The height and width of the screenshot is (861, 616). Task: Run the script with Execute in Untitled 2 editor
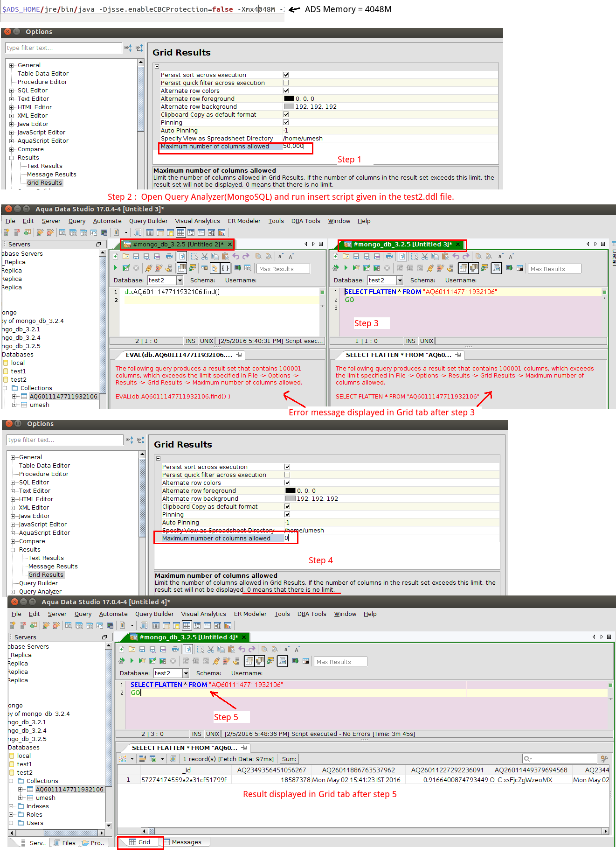(x=116, y=268)
